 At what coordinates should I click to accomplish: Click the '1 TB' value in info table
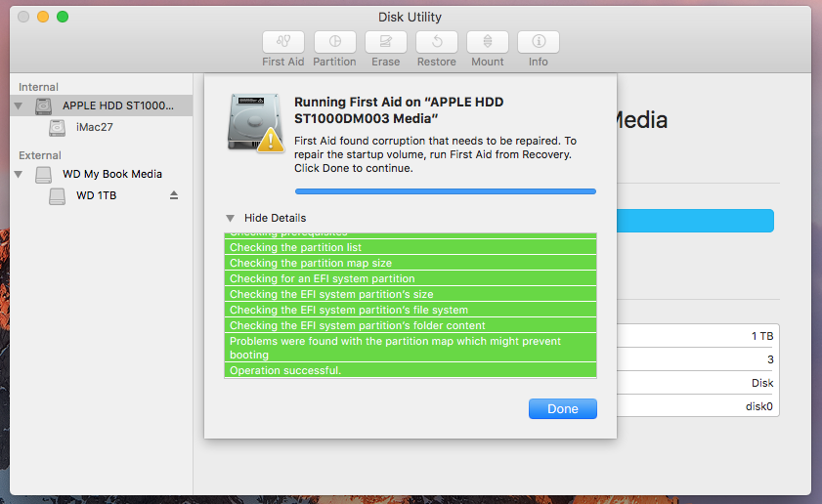(762, 336)
